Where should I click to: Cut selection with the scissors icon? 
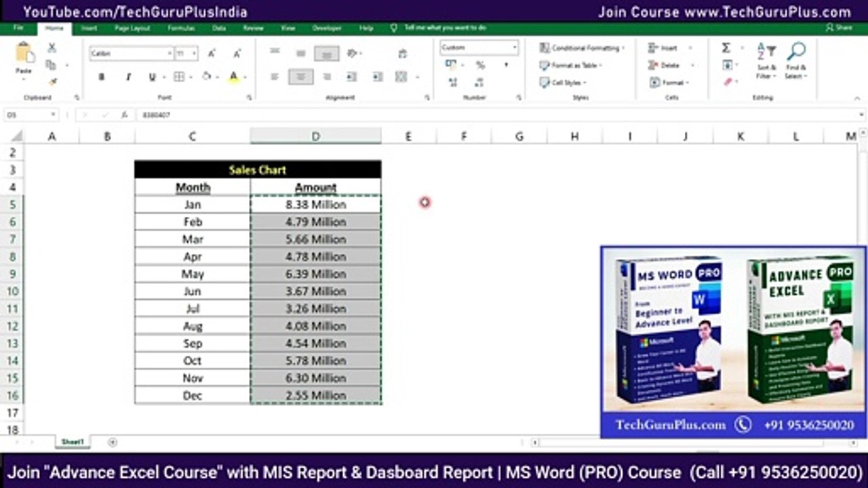(52, 48)
